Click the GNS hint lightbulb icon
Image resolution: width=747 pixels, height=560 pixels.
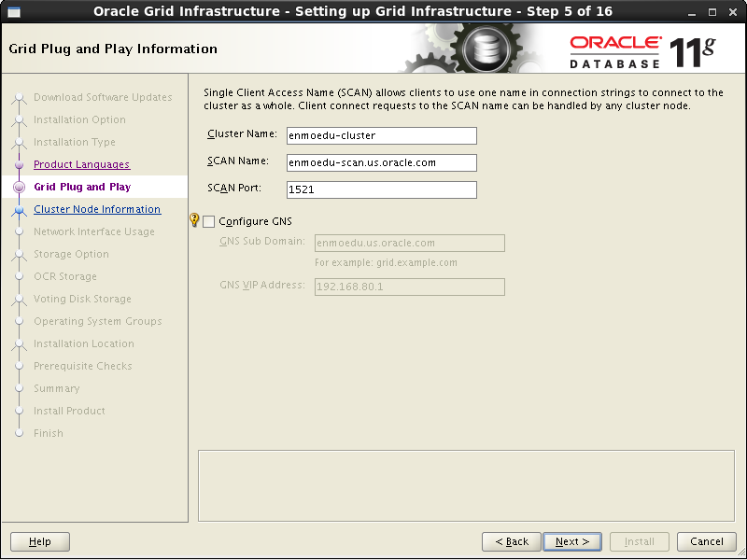194,219
